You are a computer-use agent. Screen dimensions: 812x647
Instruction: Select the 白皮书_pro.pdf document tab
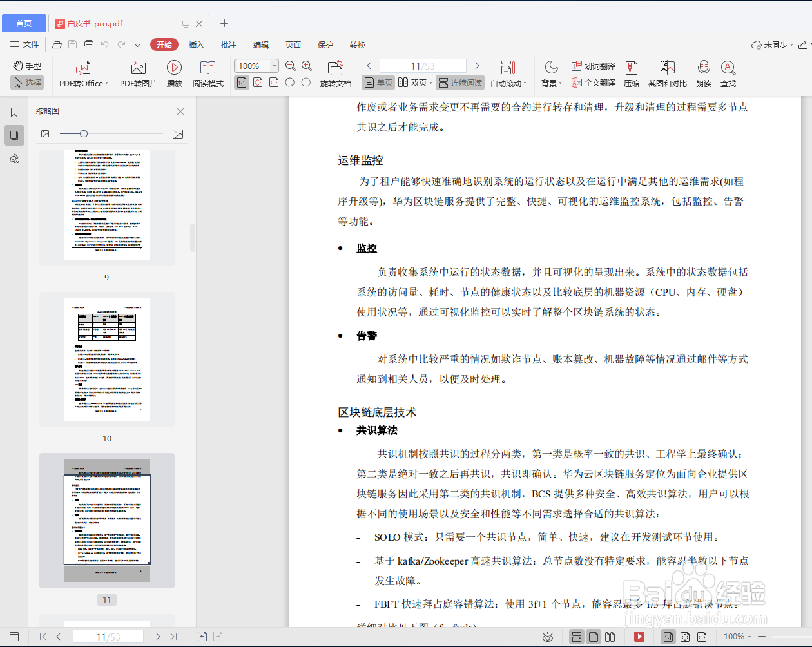point(128,23)
